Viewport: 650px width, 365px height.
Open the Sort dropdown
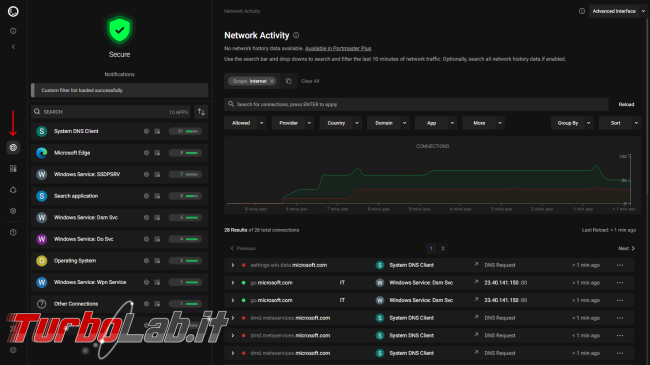tap(620, 123)
